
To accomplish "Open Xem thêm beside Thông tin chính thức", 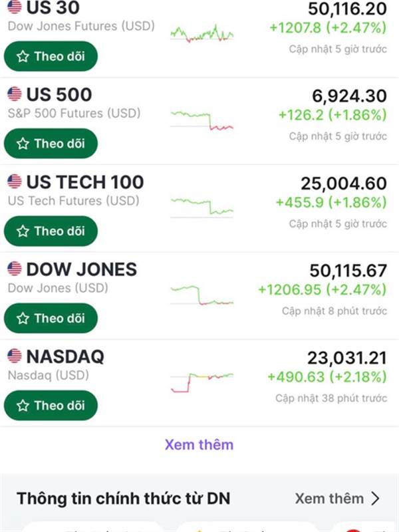I will coord(329,498).
